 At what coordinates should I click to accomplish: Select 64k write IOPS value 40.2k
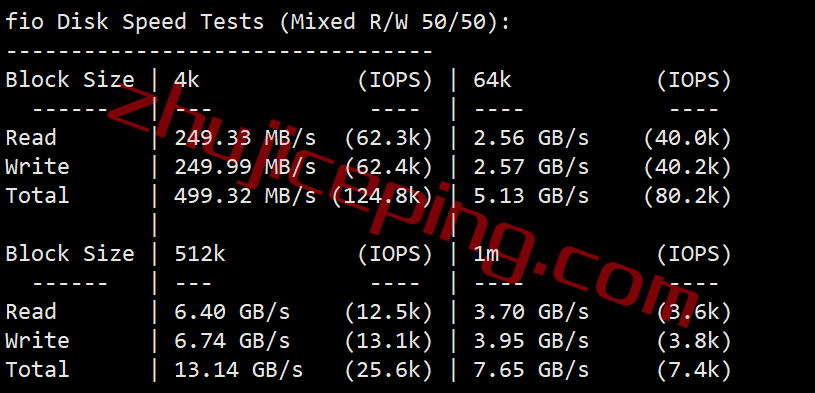point(687,167)
